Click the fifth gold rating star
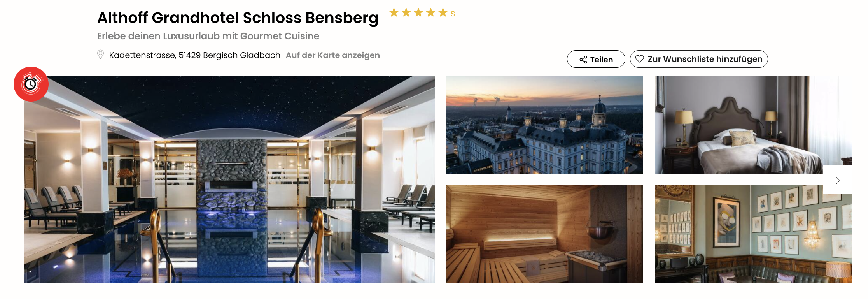The height and width of the screenshot is (299, 868). click(443, 13)
